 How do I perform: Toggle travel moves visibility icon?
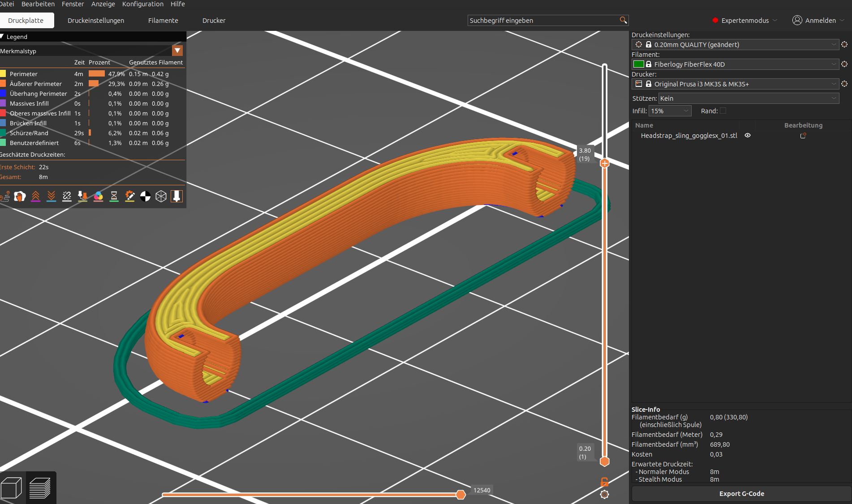click(5, 196)
